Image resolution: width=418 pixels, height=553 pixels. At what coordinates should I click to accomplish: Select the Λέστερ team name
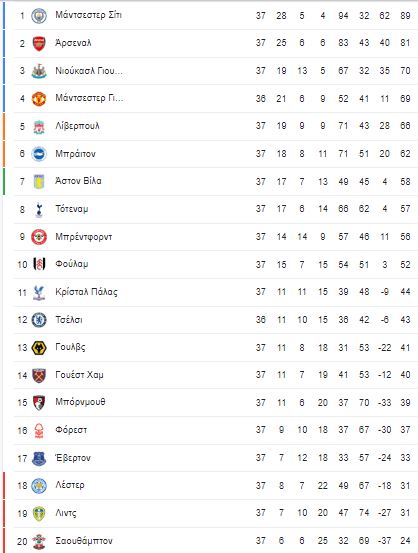70,485
